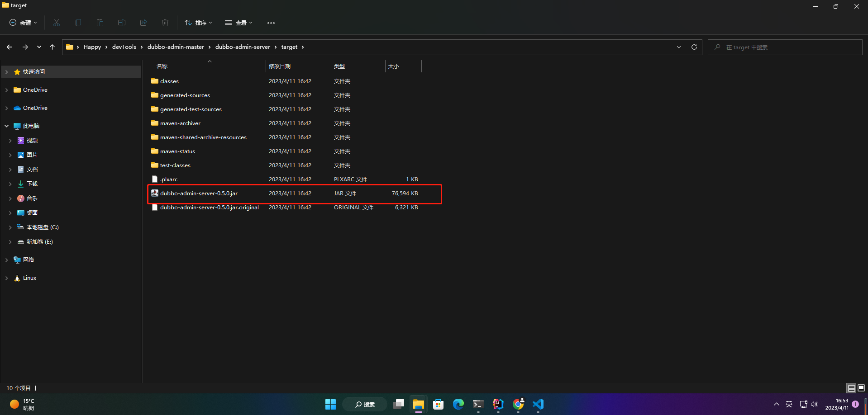Select 视频 in the navigation pane
The height and width of the screenshot is (415, 868).
point(32,141)
